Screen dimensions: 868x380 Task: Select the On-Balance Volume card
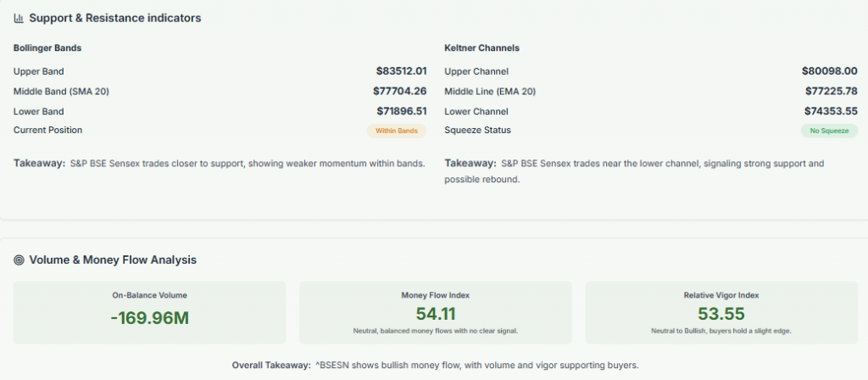(150, 313)
